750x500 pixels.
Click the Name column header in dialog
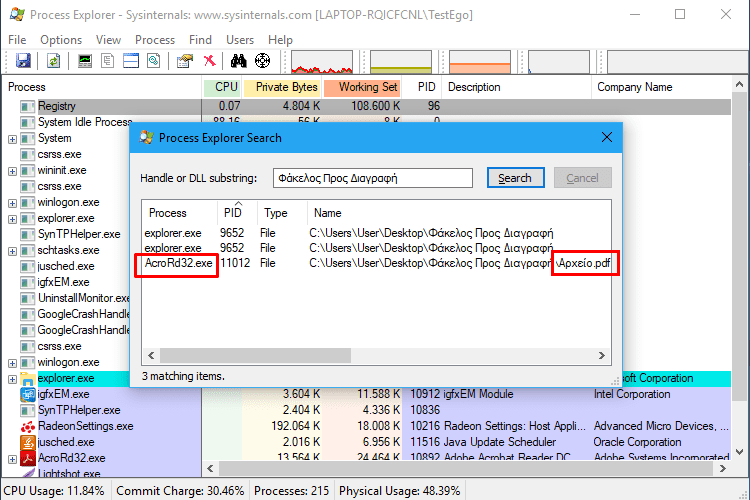[459, 212]
